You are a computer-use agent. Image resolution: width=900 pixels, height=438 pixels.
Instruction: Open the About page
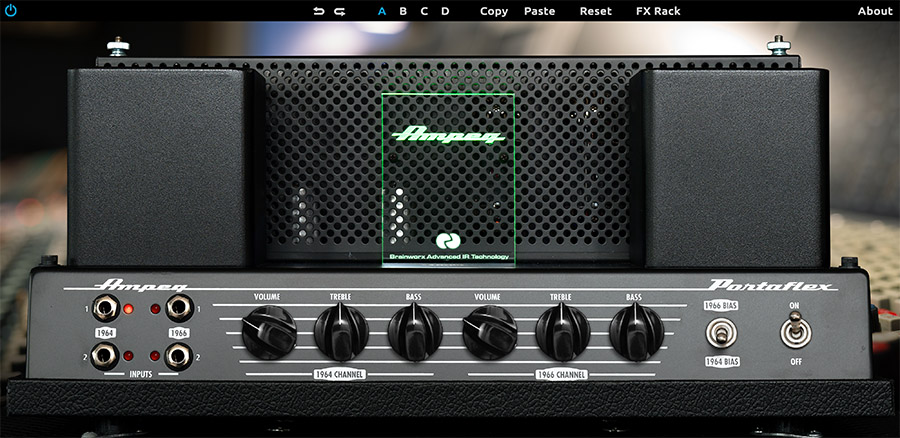(x=874, y=11)
